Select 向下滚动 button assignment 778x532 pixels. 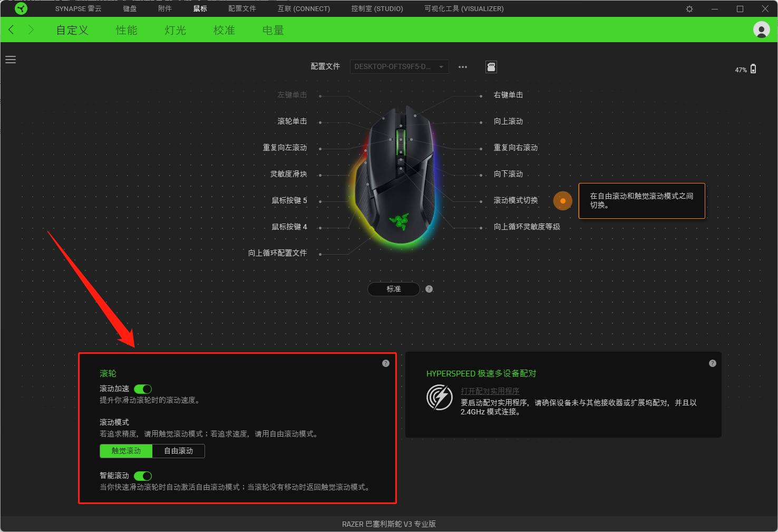(x=508, y=174)
